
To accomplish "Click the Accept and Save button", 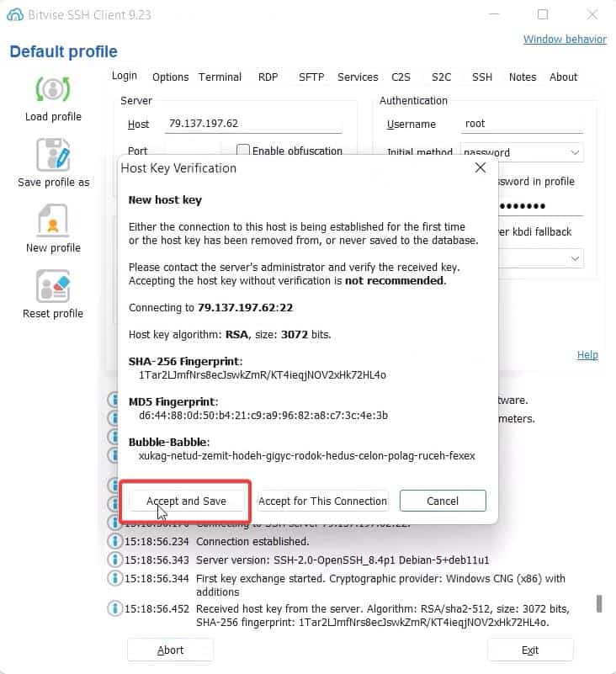I will tap(186, 501).
